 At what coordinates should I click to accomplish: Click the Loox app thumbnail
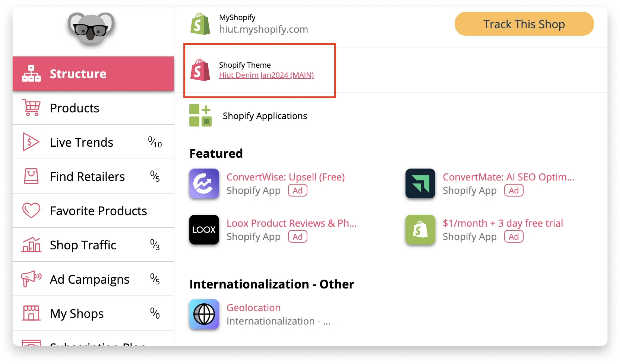(x=204, y=230)
